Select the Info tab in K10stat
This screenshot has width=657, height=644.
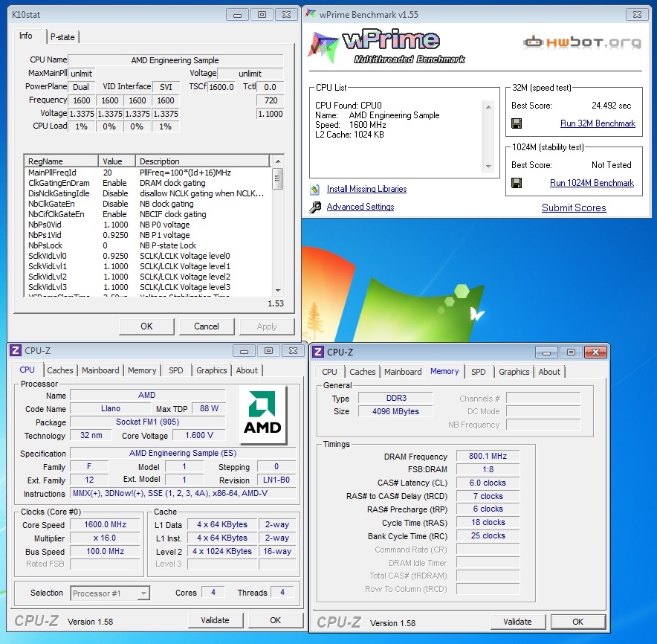tap(25, 36)
